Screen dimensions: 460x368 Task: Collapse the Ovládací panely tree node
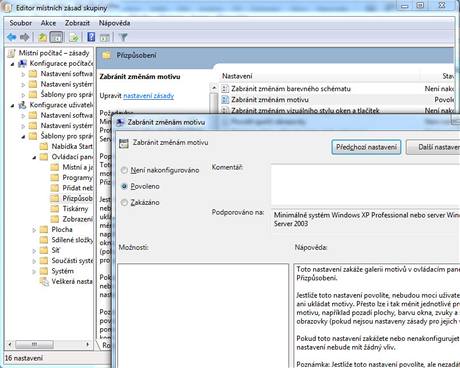(x=34, y=157)
